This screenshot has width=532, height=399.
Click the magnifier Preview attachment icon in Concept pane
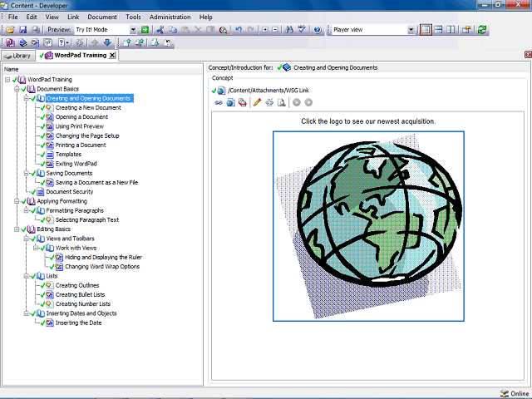pyautogui.click(x=281, y=102)
